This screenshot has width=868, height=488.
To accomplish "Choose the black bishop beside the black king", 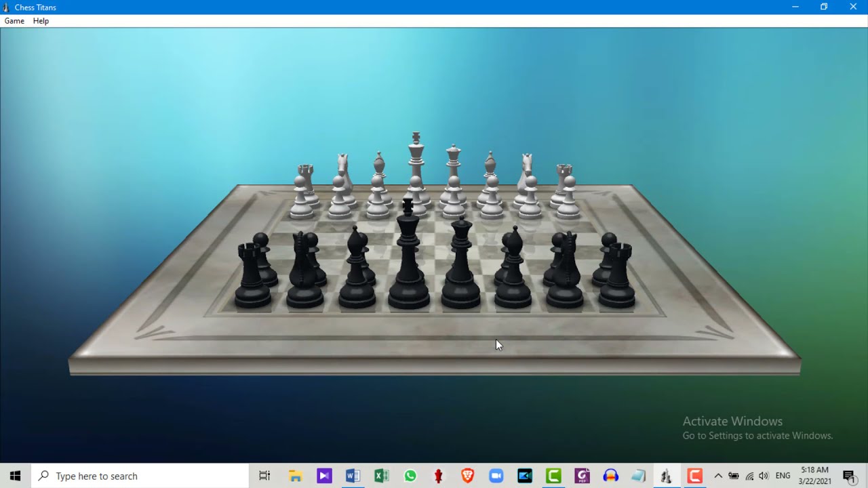I will click(357, 270).
